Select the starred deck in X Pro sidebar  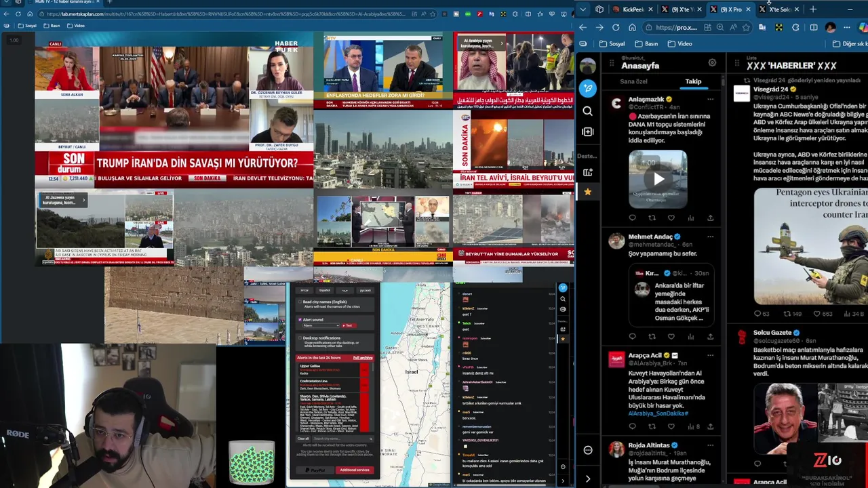587,192
